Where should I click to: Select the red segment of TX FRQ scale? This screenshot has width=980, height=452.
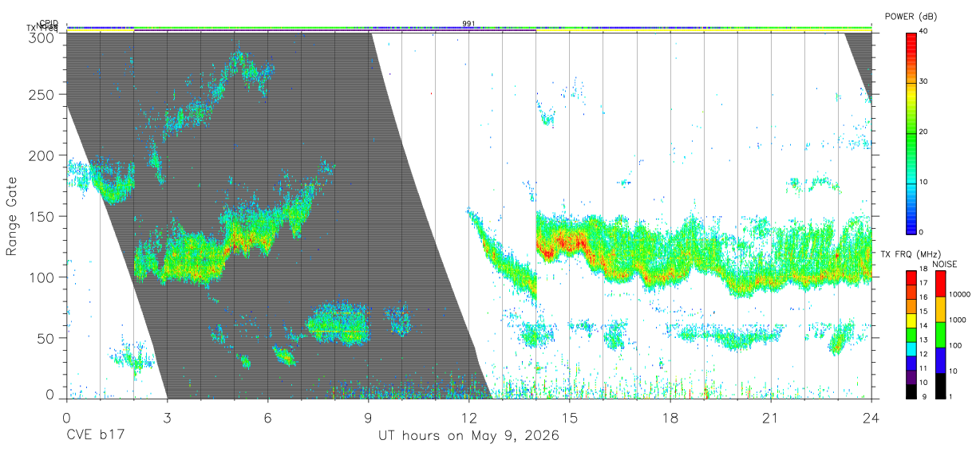pyautogui.click(x=911, y=277)
